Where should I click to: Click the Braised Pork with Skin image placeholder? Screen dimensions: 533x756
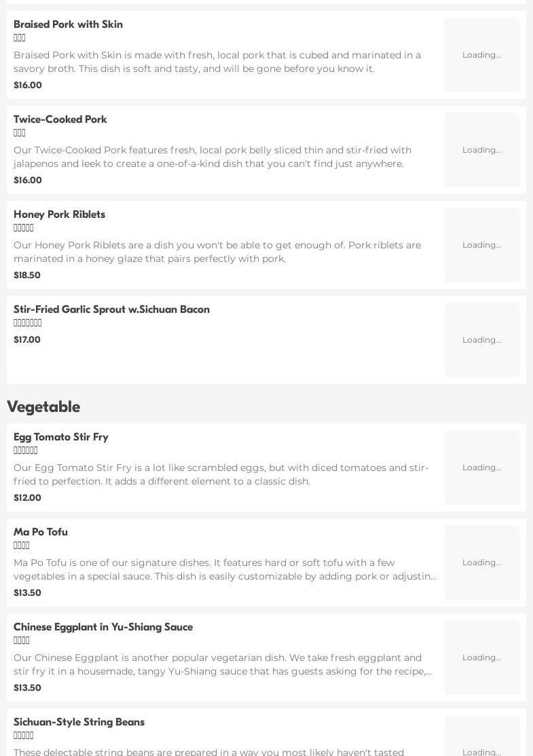click(x=481, y=55)
